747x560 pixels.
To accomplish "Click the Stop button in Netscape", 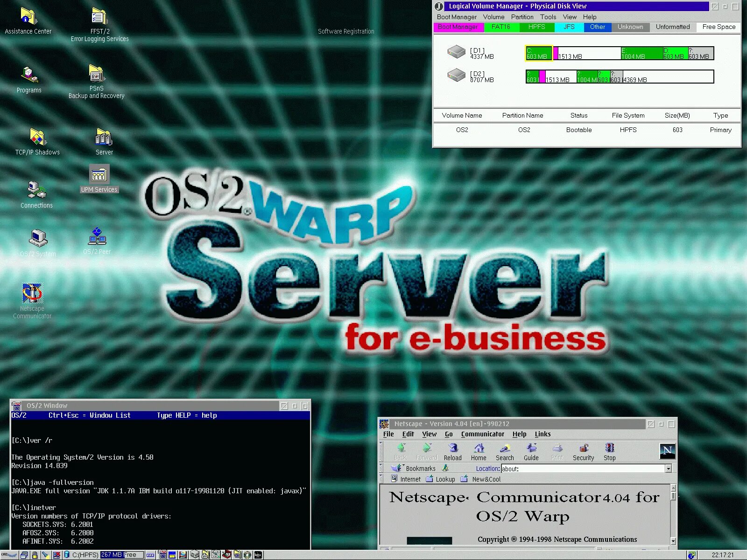I will tap(610, 452).
